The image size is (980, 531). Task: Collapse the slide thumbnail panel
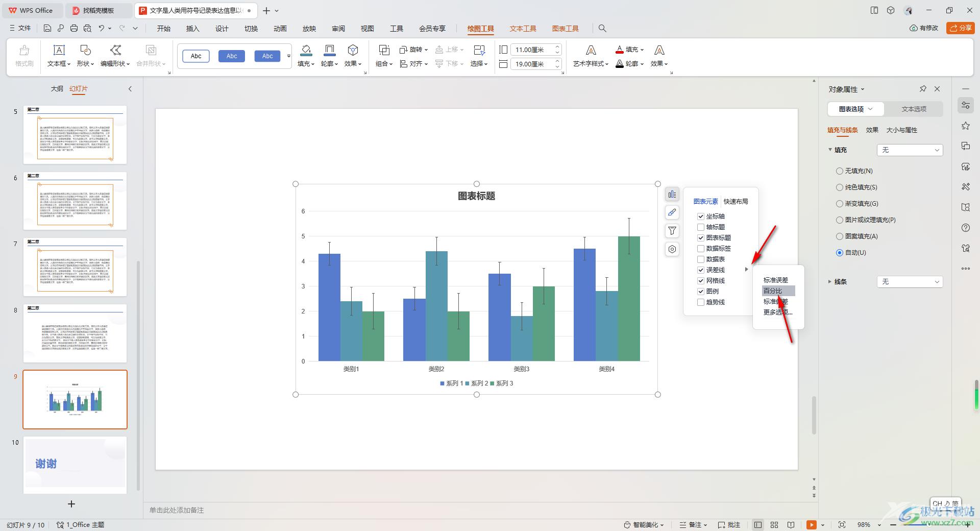[x=130, y=89]
